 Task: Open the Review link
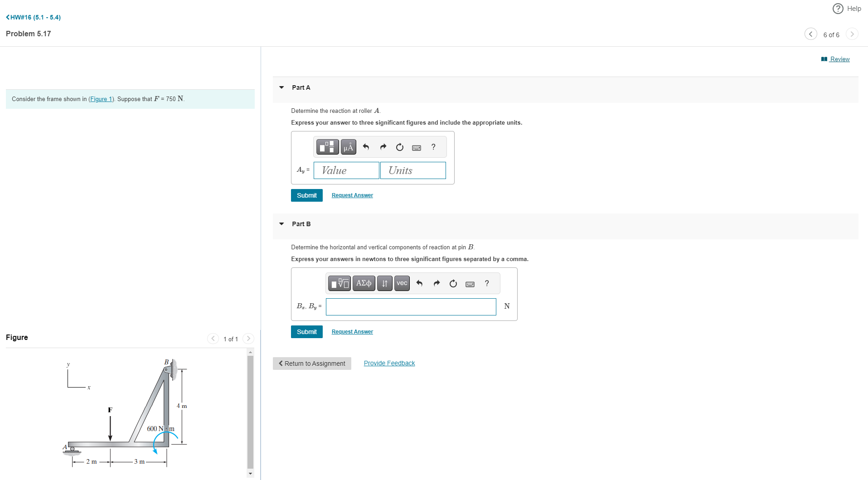point(840,59)
